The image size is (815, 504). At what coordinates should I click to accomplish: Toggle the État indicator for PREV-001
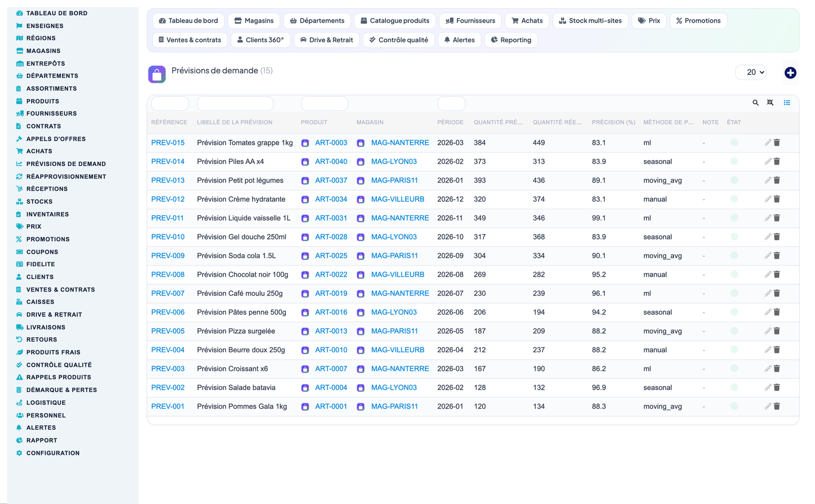click(x=734, y=406)
